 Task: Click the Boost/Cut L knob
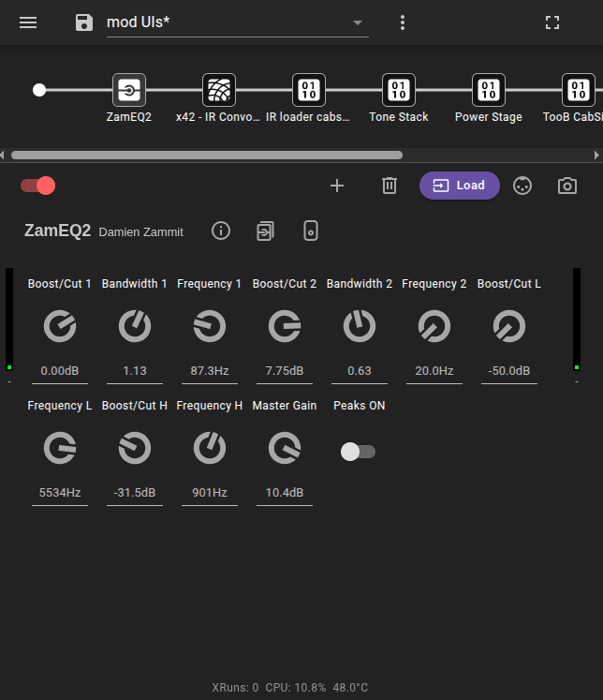509,326
